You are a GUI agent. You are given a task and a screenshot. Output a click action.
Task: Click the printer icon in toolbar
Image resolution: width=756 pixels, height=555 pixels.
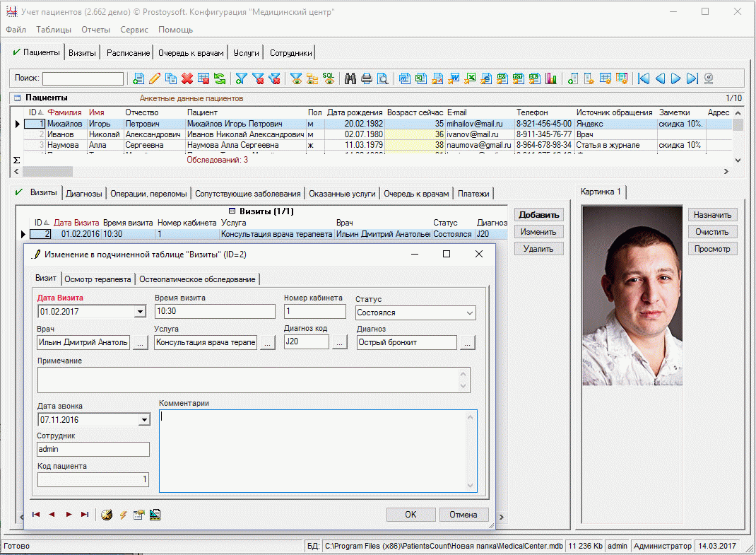[367, 78]
